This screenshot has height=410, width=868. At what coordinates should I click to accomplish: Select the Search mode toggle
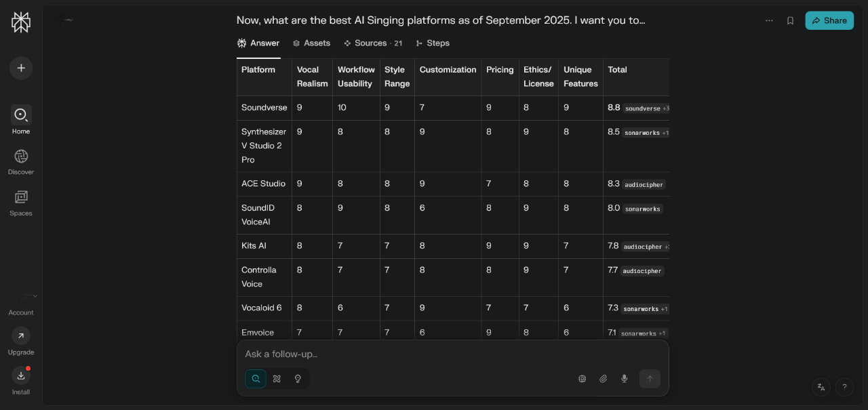tap(256, 379)
